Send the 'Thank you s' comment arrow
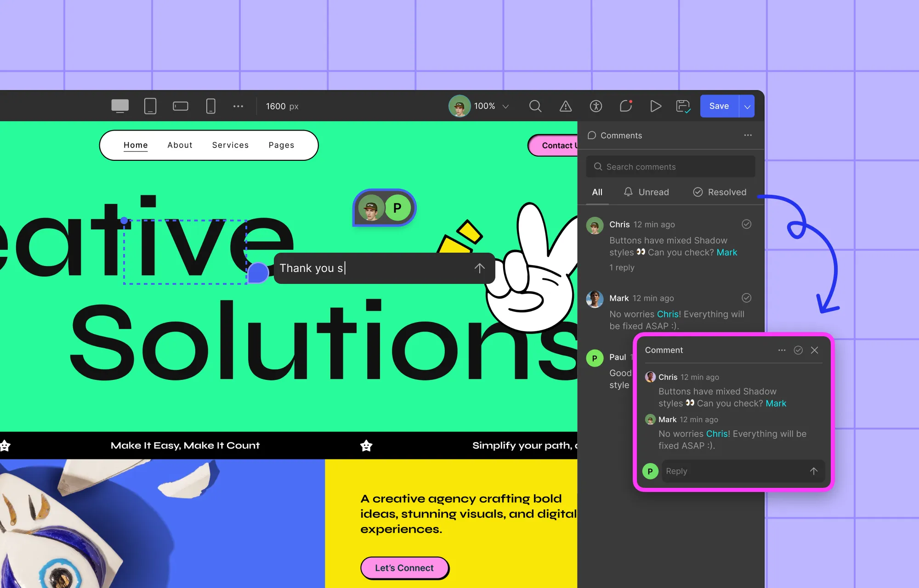 click(x=479, y=268)
